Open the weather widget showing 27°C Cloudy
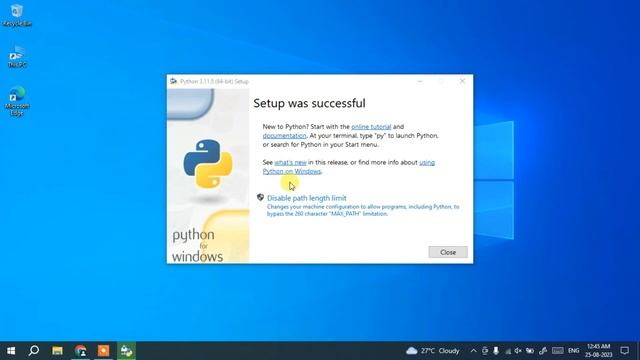This screenshot has width=640, height=360. tap(433, 351)
